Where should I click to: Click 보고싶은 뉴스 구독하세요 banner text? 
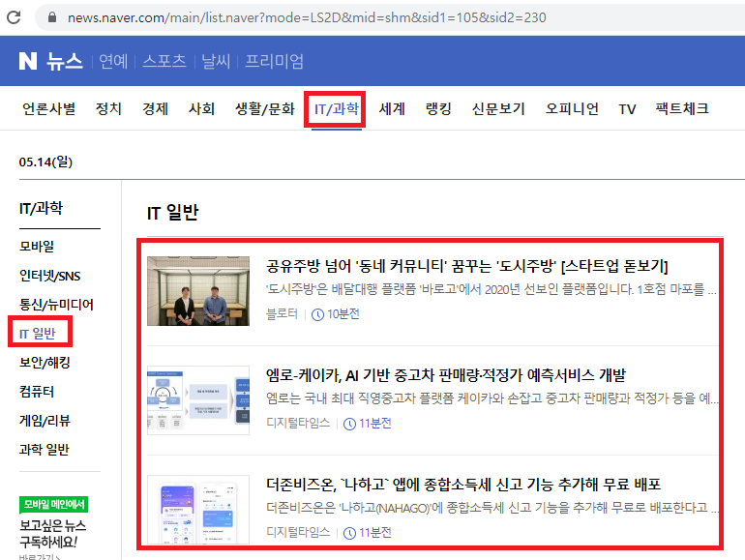[x=53, y=534]
